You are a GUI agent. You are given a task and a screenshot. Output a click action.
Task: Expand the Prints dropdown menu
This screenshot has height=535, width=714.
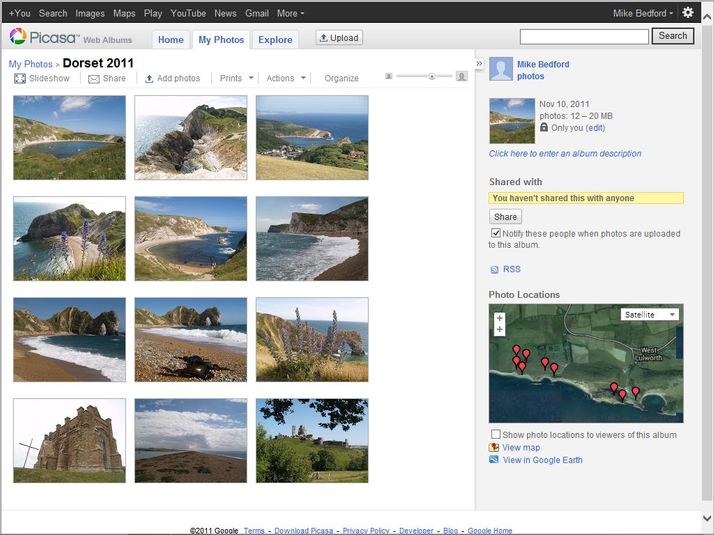point(236,78)
